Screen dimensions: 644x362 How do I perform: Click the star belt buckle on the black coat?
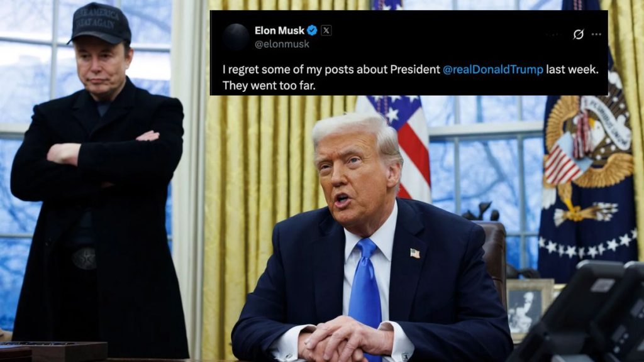click(x=84, y=258)
